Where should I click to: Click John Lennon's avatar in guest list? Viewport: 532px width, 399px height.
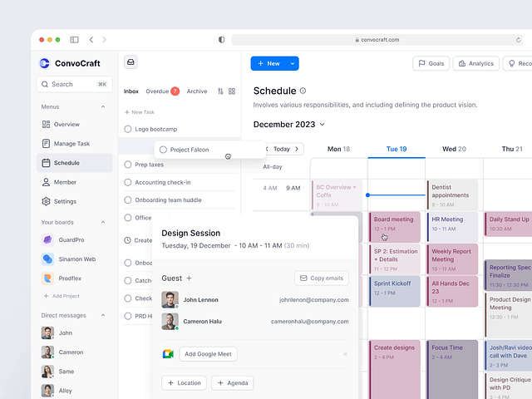click(x=170, y=299)
